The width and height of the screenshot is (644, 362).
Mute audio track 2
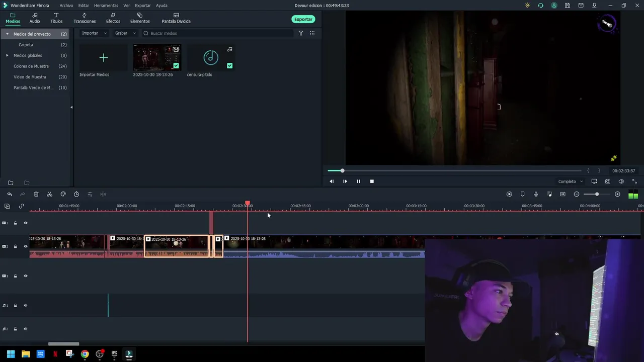point(26,329)
